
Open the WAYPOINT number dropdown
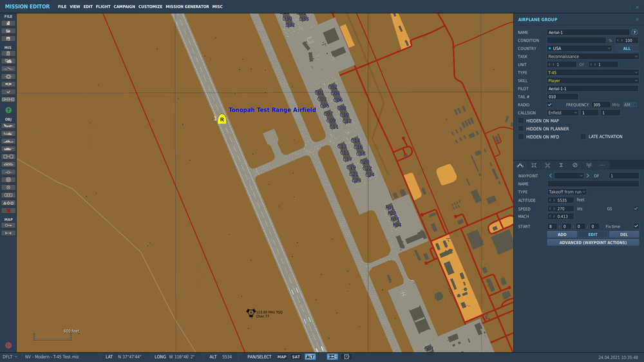[x=569, y=176]
